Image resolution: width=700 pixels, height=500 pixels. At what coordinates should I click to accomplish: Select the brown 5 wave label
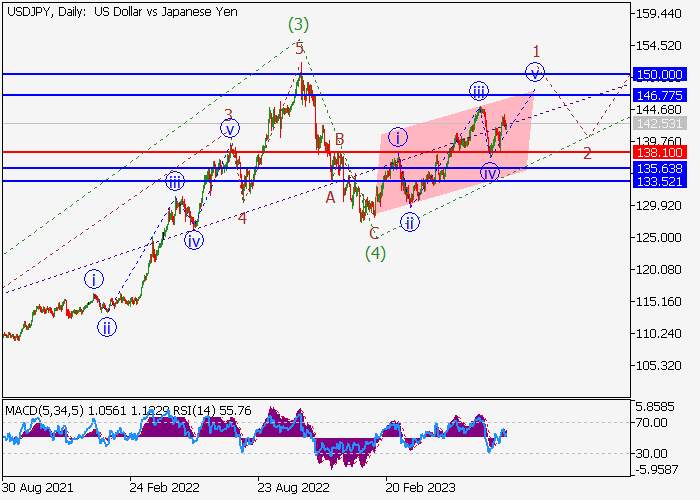point(300,48)
